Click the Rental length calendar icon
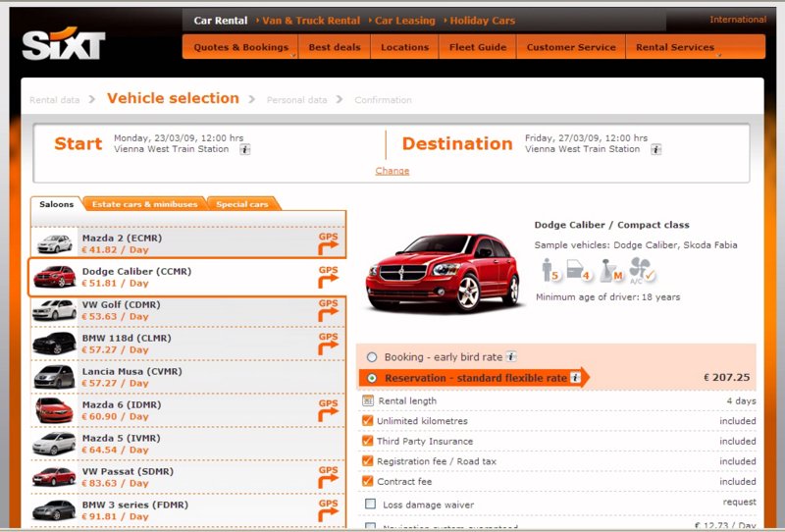Image resolution: width=785 pixels, height=532 pixels. click(368, 400)
